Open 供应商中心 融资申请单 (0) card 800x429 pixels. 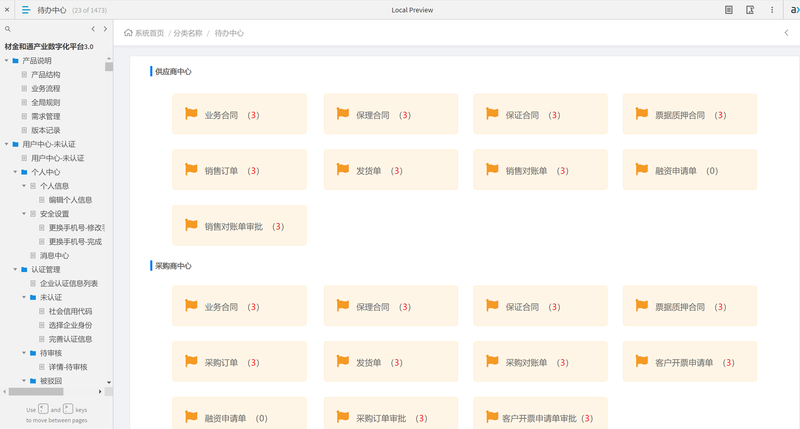(x=690, y=169)
